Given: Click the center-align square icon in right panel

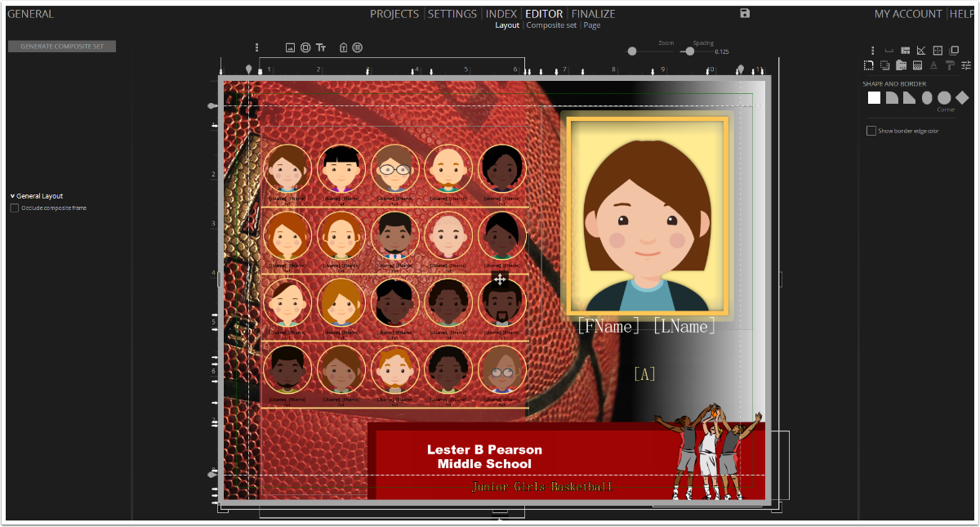Looking at the screenshot, I should point(938,51).
